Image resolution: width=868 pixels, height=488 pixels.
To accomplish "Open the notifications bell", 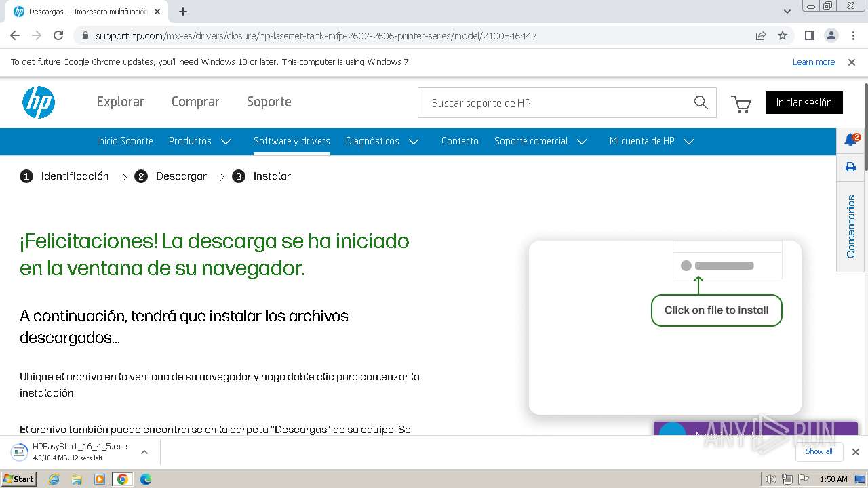I will pyautogui.click(x=850, y=140).
